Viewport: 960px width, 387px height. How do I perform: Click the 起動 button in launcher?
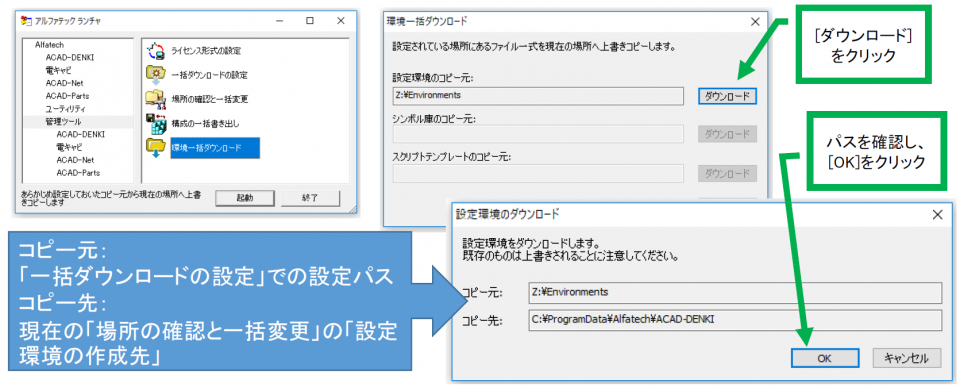click(245, 198)
